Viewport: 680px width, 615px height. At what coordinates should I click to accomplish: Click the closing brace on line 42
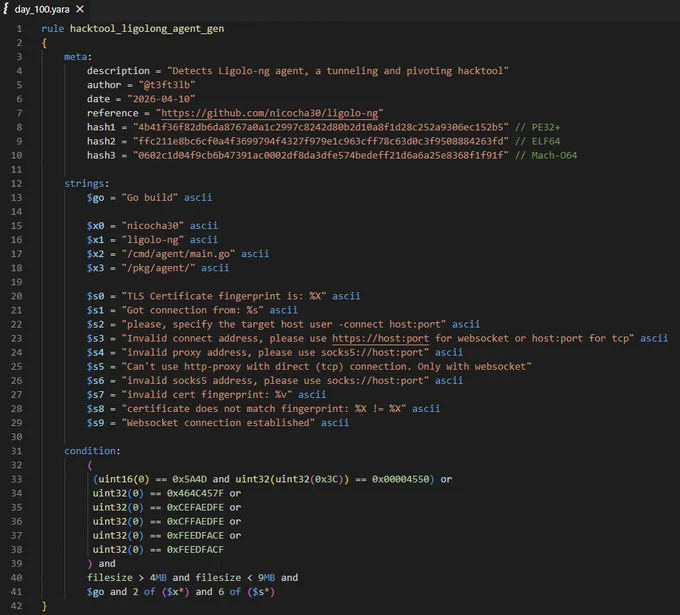[44, 606]
